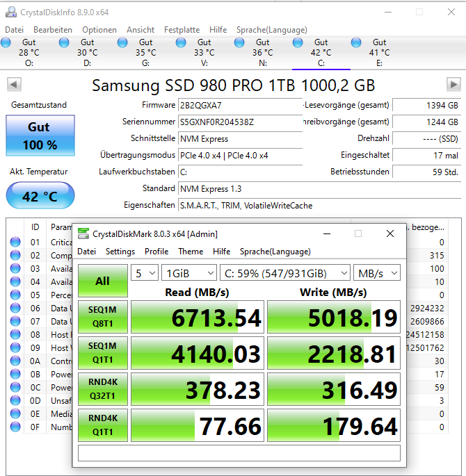The height and width of the screenshot is (476, 466).
Task: Open Datei menu in CrystalDiskMark
Action: (x=86, y=252)
